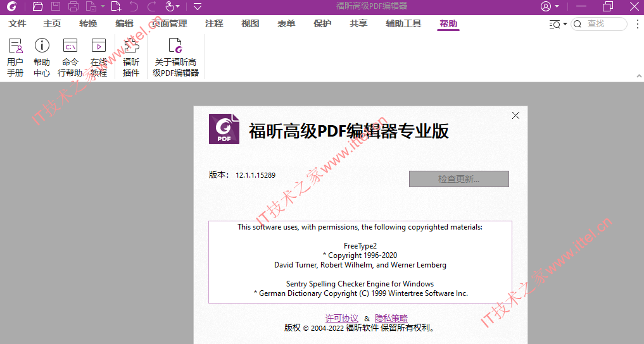
Task: Click the new blank page icon
Action: tap(117, 6)
